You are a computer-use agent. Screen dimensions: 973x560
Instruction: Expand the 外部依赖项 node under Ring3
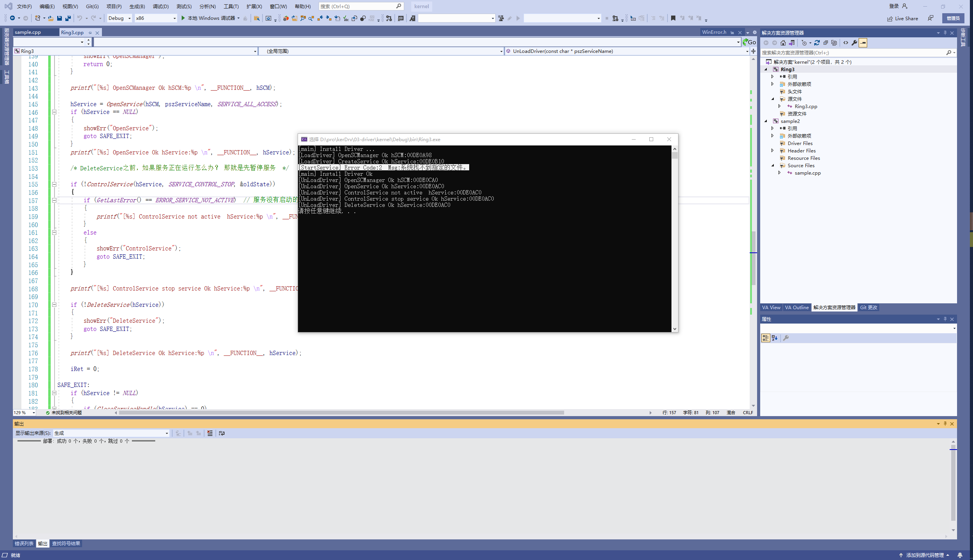(773, 84)
